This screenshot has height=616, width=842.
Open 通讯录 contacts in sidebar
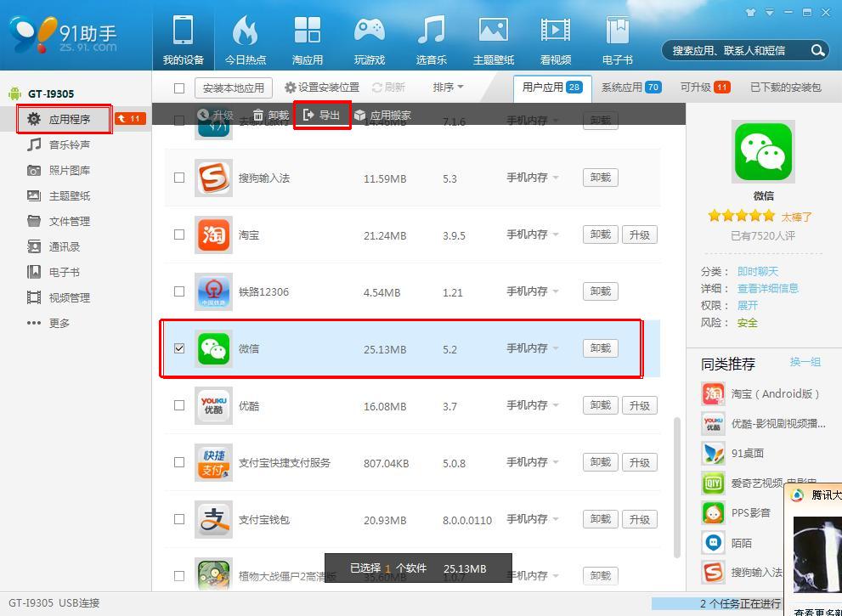coord(54,246)
